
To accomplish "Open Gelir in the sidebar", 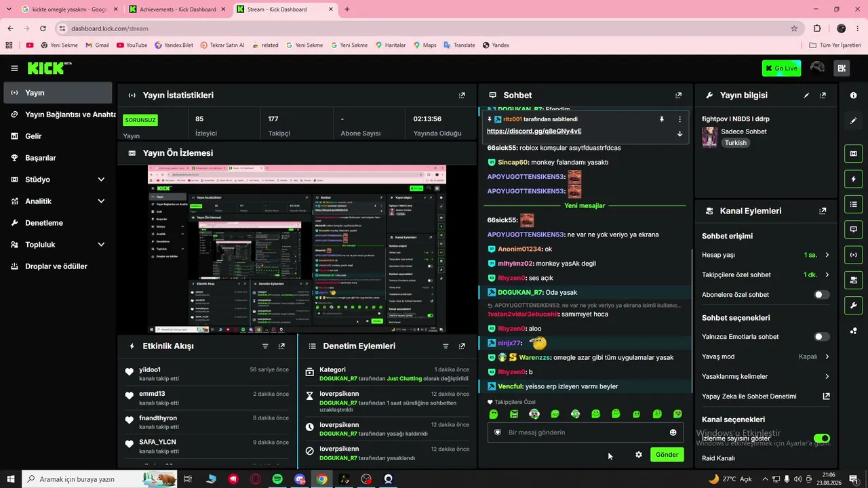I will click(x=58, y=136).
